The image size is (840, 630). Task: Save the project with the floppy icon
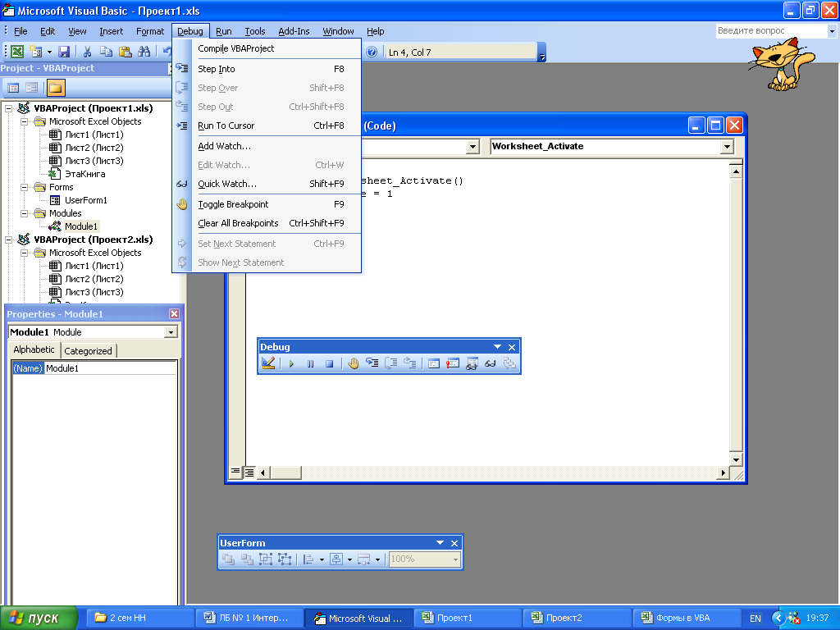tap(64, 52)
